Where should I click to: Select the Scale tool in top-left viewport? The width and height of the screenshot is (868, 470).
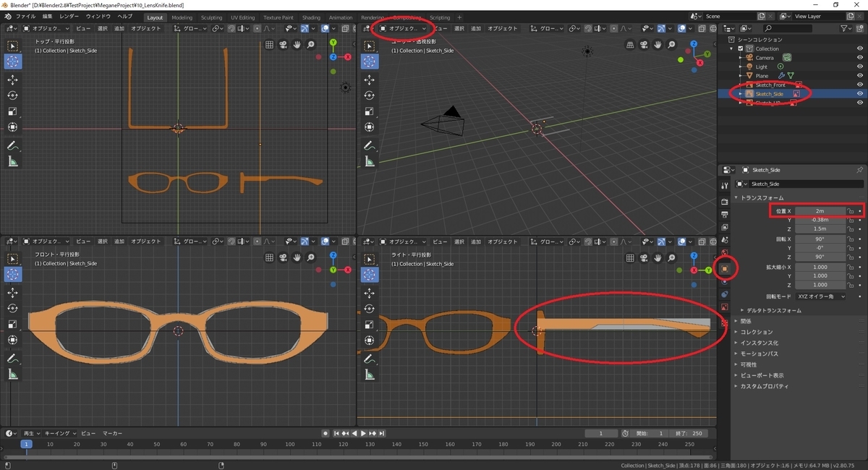click(12, 111)
